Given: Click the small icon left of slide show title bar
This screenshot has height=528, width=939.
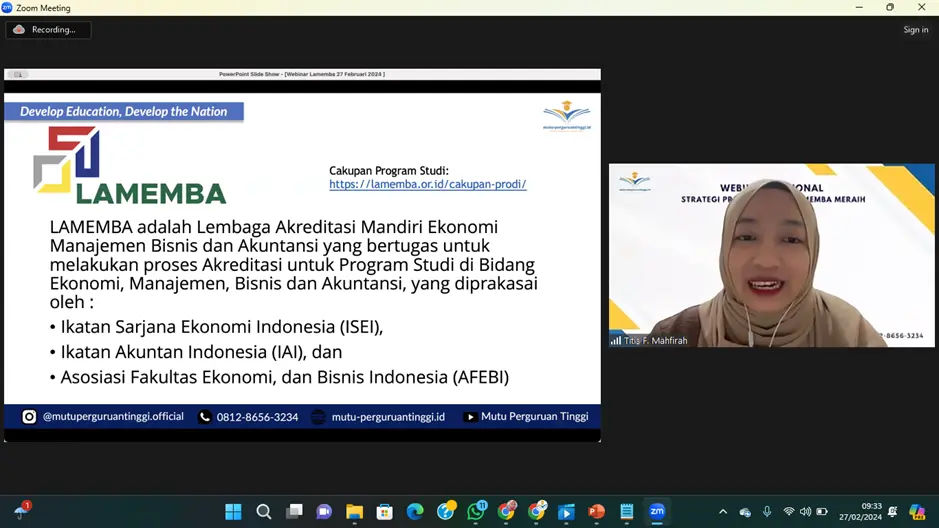Looking at the screenshot, I should 18,75.
